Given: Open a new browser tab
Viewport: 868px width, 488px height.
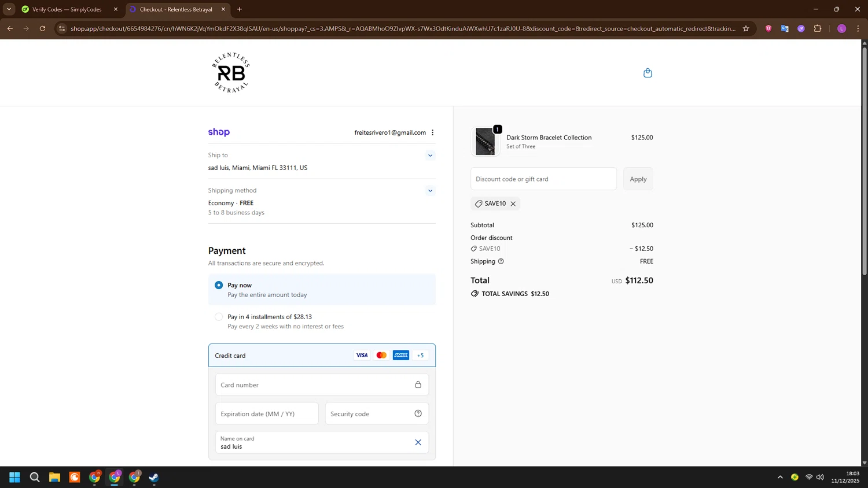Looking at the screenshot, I should [x=240, y=9].
